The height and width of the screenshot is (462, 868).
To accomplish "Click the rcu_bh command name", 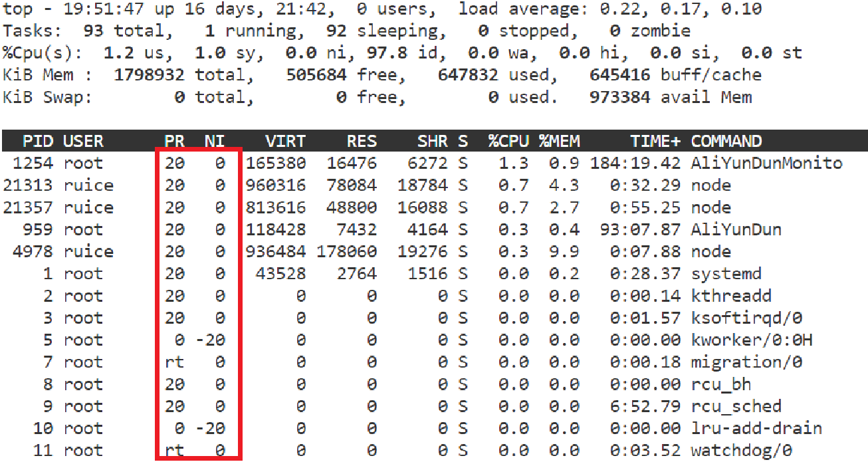I will (721, 384).
